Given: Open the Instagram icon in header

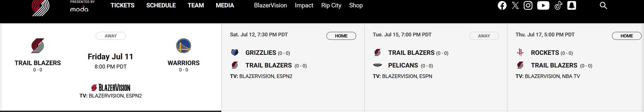Looking at the screenshot, I should (x=528, y=5).
